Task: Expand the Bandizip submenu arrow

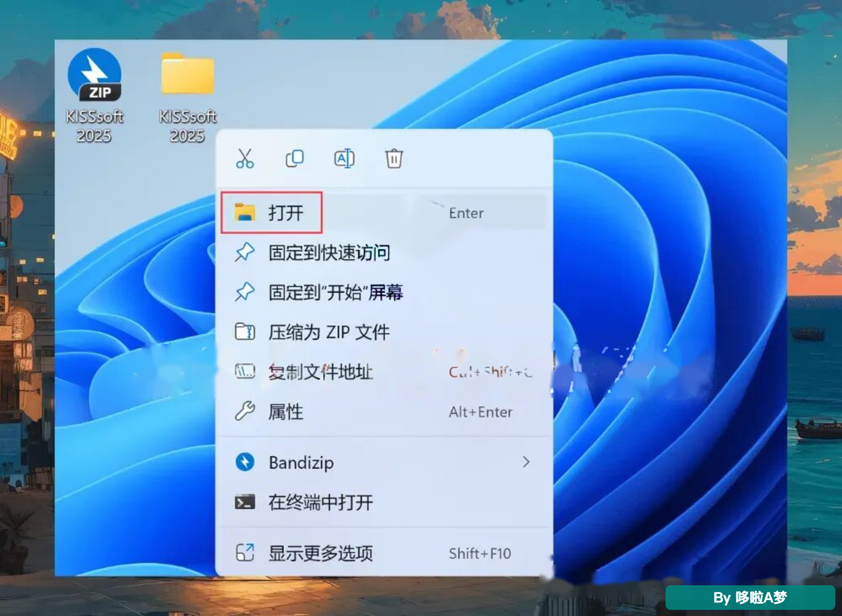Action: point(526,462)
